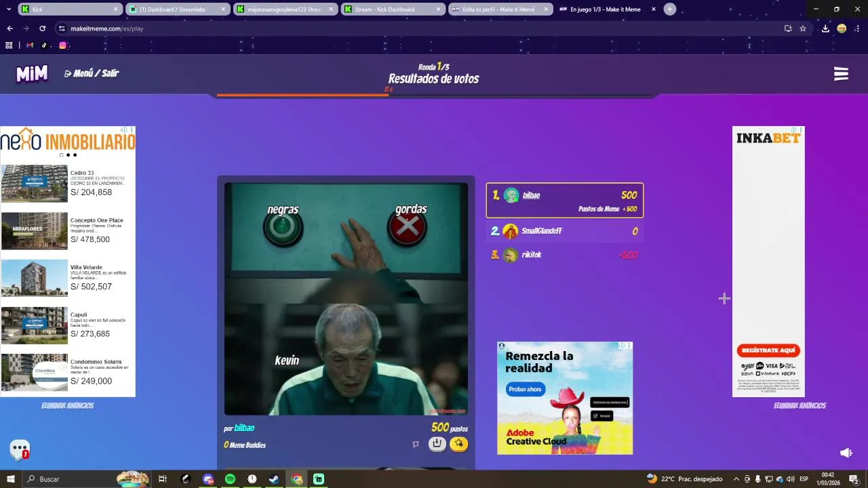The width and height of the screenshot is (868, 488).
Task: Click the rikitek leaderboard row name
Action: 532,255
